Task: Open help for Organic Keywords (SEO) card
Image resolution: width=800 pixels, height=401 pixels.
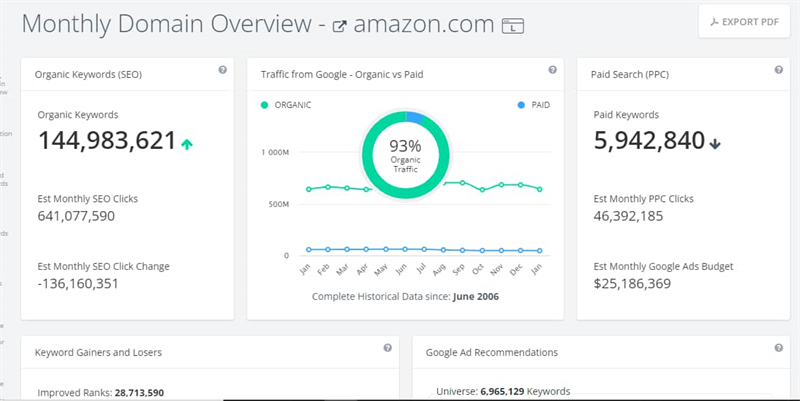Action: coord(222,70)
